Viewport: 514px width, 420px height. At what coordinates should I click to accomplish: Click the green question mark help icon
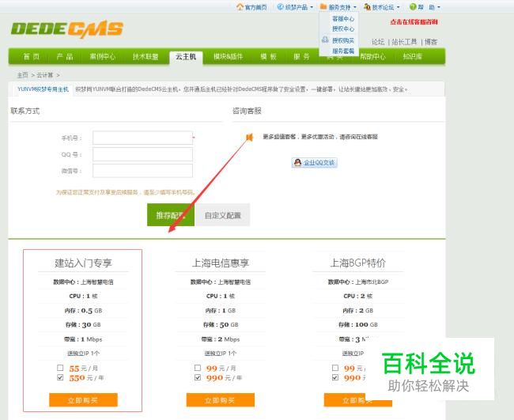click(413, 6)
